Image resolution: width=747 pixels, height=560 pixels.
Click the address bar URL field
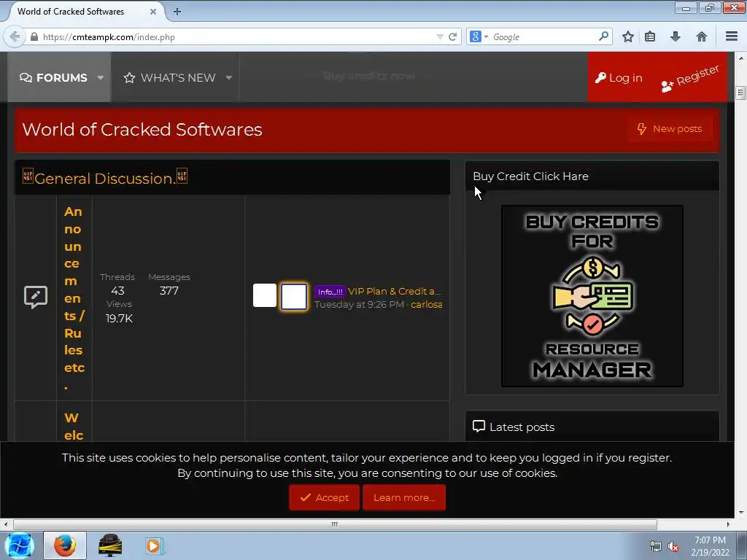coord(239,36)
